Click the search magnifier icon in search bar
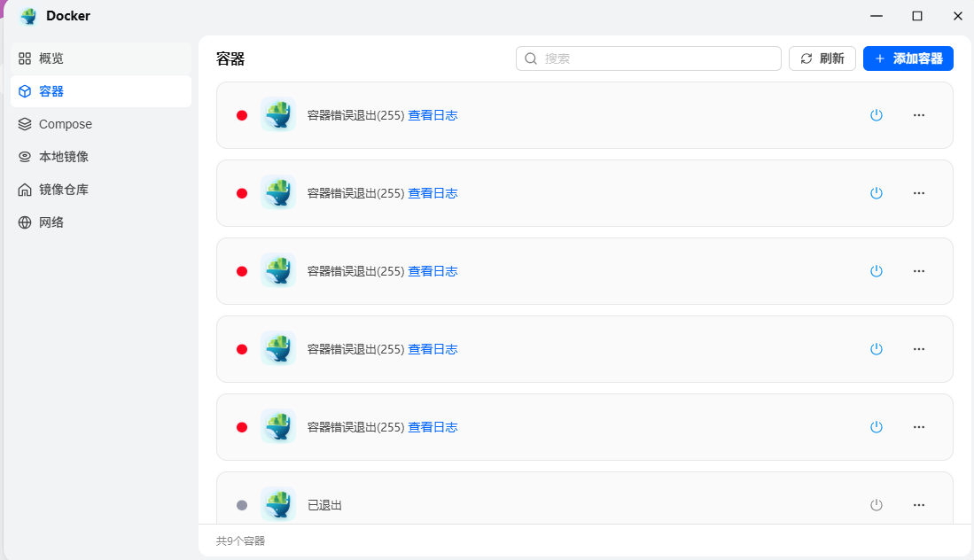 click(530, 58)
